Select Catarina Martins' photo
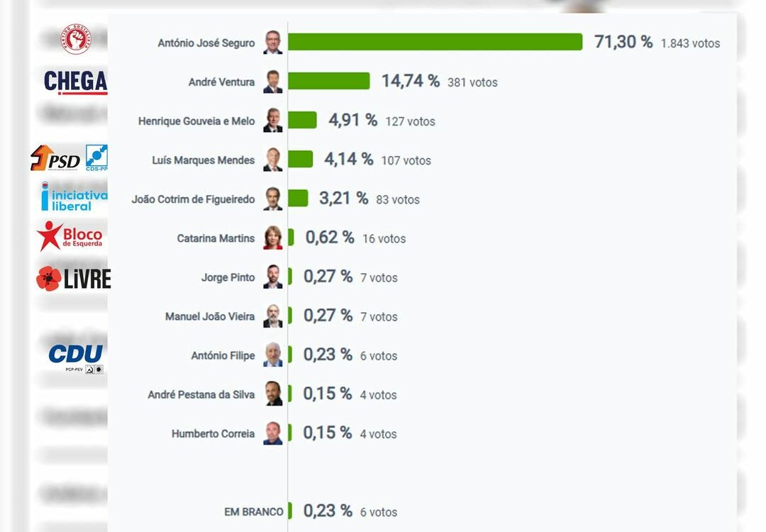Screen dimensions: 766x532 click(272, 238)
